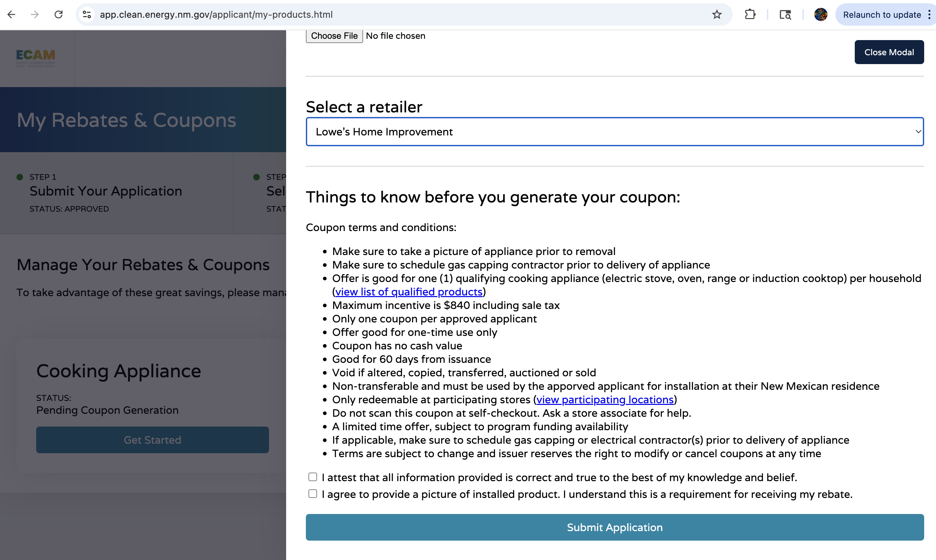Image resolution: width=936 pixels, height=560 pixels.
Task: Click the Choose File button
Action: tap(334, 36)
